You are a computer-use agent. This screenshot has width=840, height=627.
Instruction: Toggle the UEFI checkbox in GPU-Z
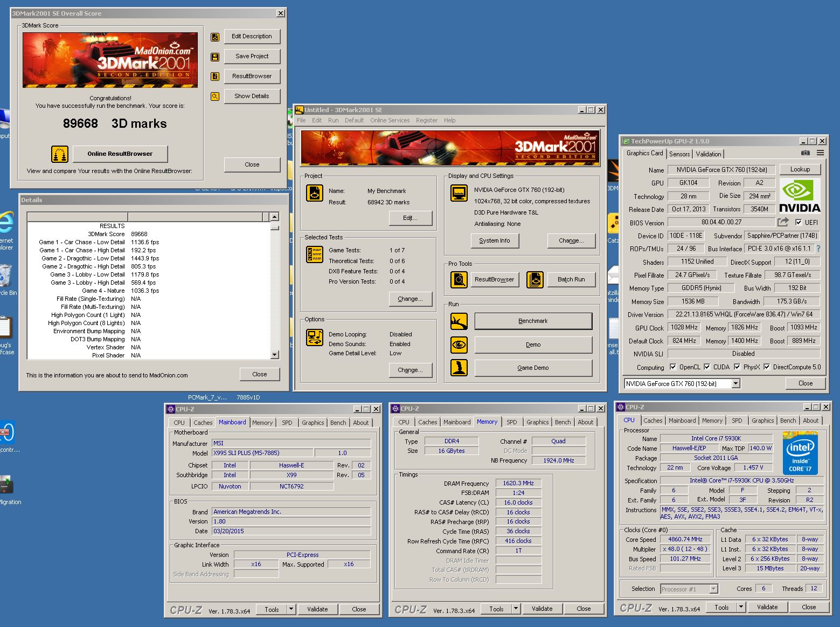tap(799, 222)
